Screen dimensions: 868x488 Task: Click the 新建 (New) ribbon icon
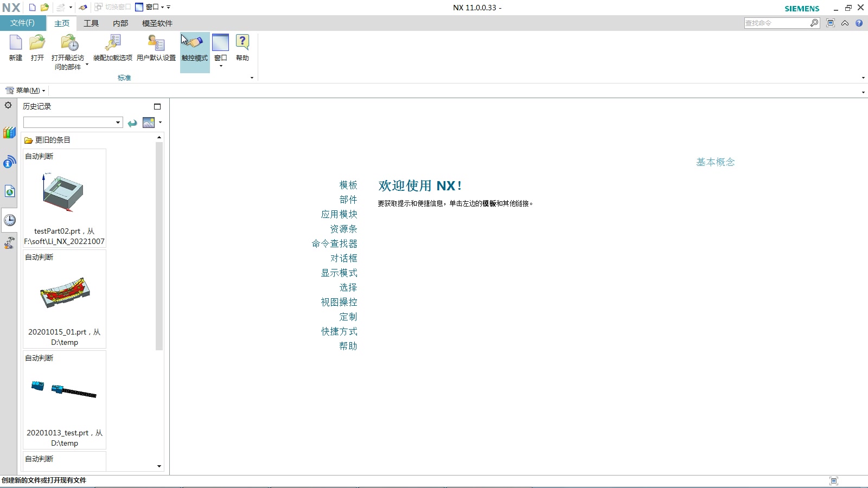pyautogui.click(x=16, y=48)
